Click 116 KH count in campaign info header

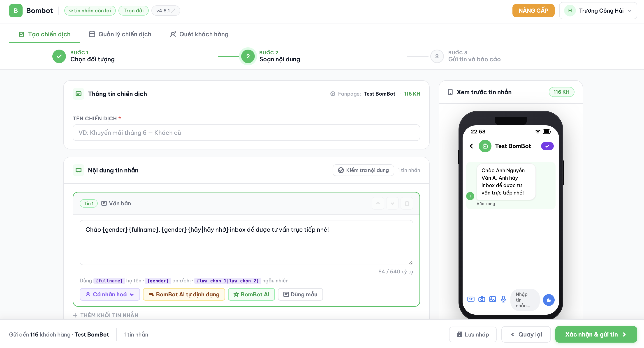(x=412, y=94)
